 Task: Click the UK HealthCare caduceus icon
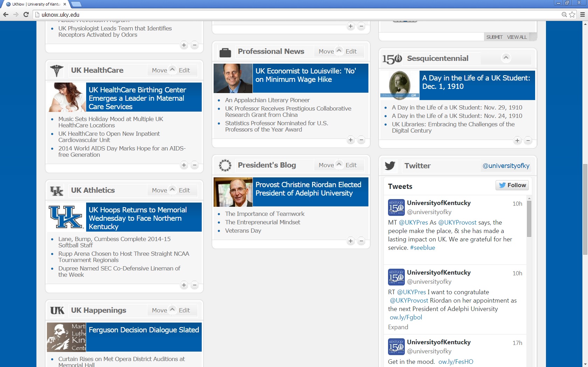(x=56, y=70)
